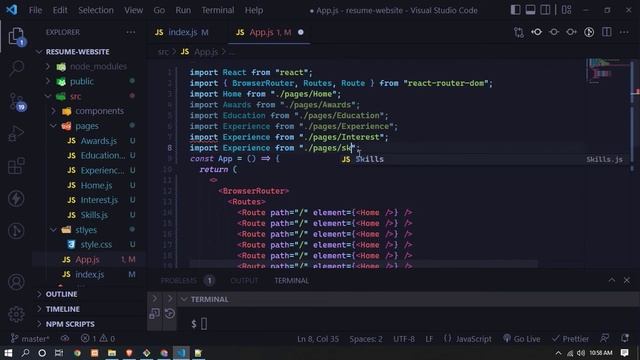Click the run/play circle icon in editor toolbar

click(x=589, y=32)
